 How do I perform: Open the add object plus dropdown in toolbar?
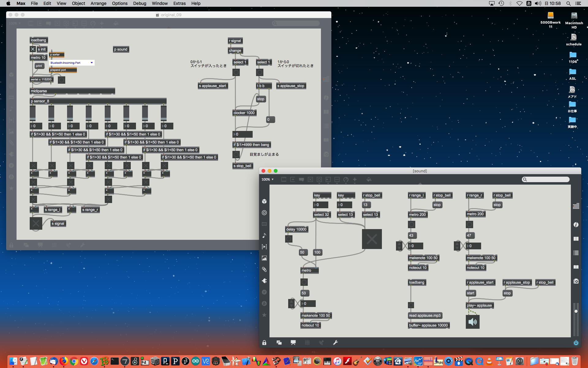[x=355, y=179]
